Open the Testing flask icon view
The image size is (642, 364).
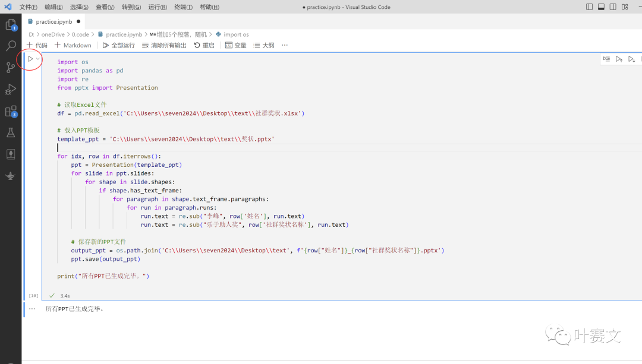pyautogui.click(x=11, y=132)
